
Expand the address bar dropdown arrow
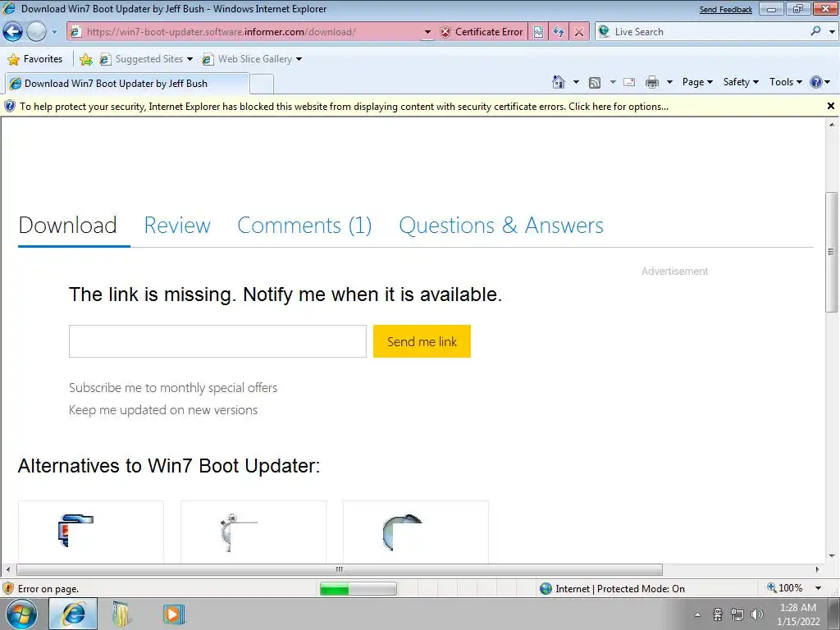pyautogui.click(x=427, y=32)
